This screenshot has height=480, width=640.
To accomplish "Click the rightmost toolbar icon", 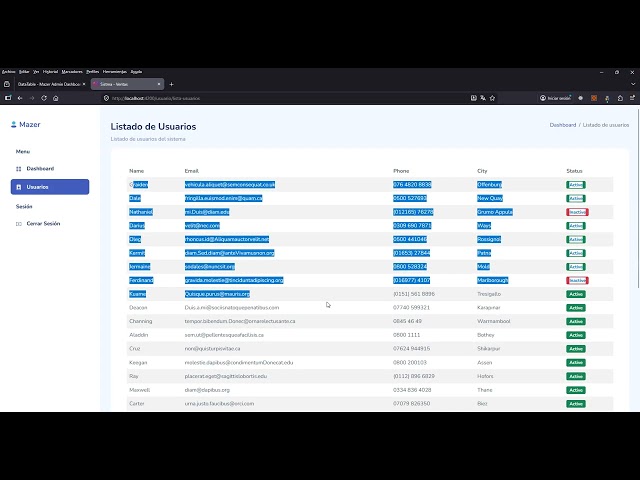I will 632,98.
